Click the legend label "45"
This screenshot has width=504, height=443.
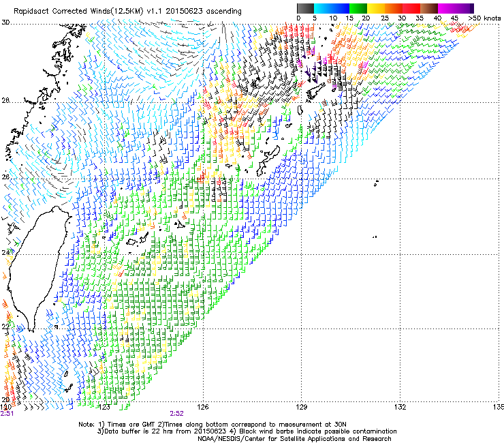[x=454, y=18]
